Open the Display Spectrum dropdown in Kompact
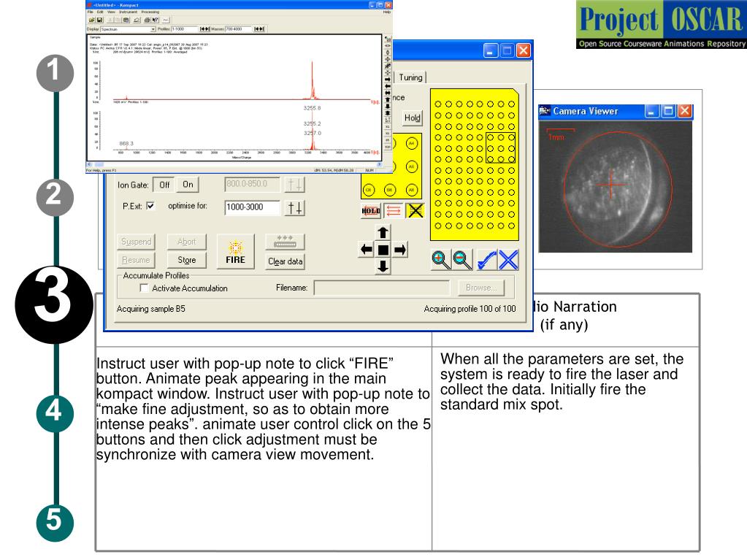This screenshot has width=747, height=560. point(153,29)
